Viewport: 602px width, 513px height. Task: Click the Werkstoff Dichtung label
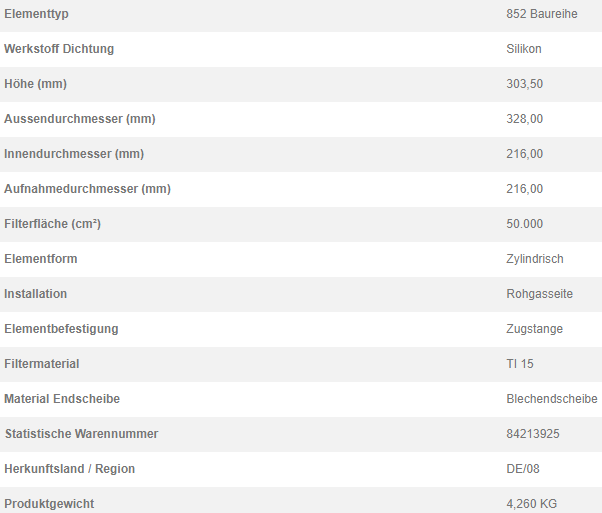point(59,49)
